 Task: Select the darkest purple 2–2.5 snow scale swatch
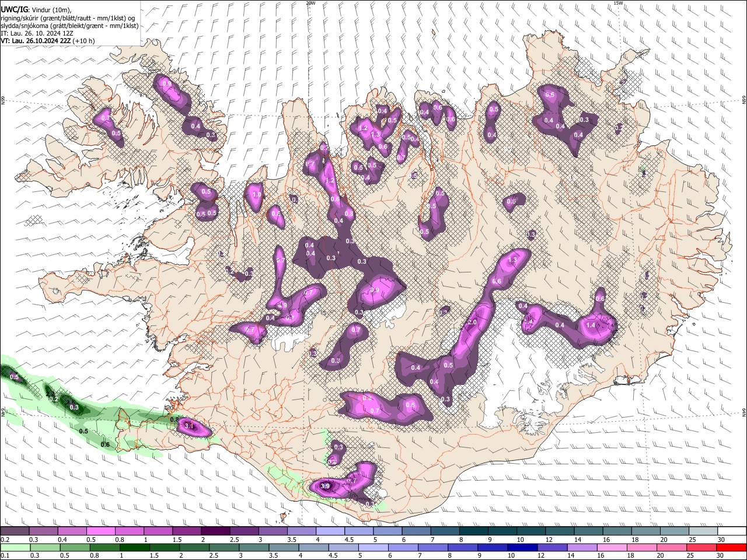tap(215, 531)
